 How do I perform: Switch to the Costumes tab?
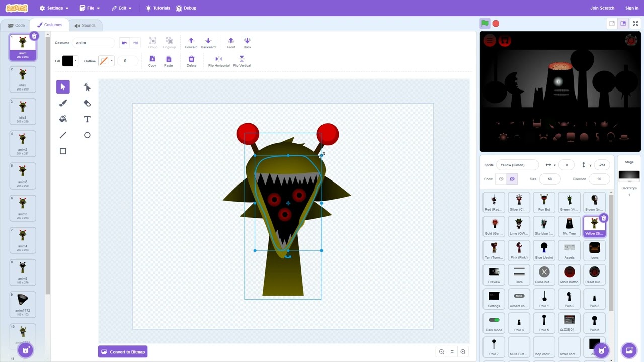point(50,25)
